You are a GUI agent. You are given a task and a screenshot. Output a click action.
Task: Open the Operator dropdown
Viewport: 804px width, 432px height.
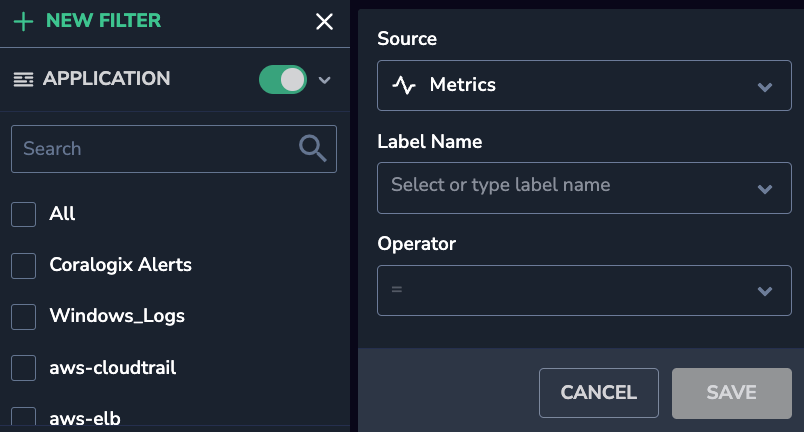584,291
